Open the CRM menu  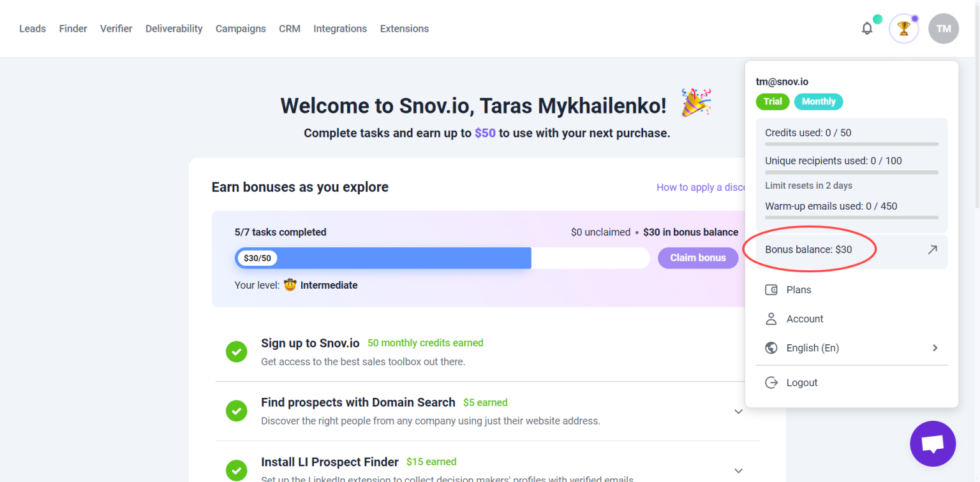point(290,29)
